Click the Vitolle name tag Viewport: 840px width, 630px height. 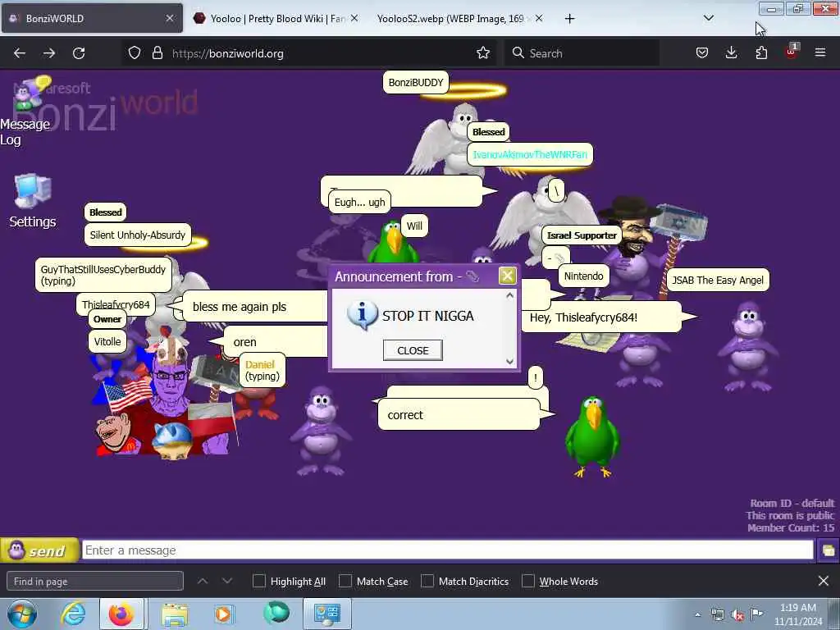pos(107,341)
